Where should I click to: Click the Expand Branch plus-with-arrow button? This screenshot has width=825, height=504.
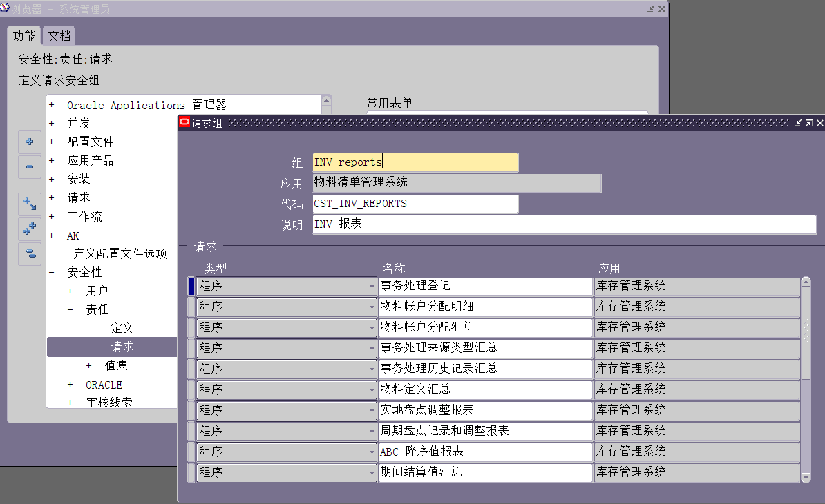tap(30, 204)
